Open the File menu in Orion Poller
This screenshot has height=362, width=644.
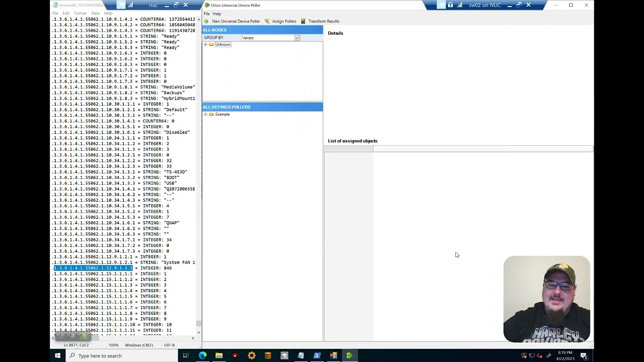(206, 14)
